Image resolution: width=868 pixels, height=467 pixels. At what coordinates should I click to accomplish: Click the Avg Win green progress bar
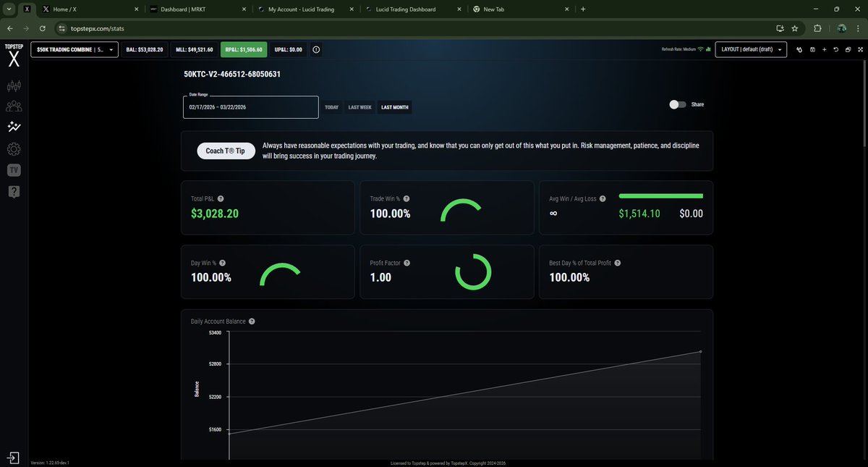pos(661,195)
